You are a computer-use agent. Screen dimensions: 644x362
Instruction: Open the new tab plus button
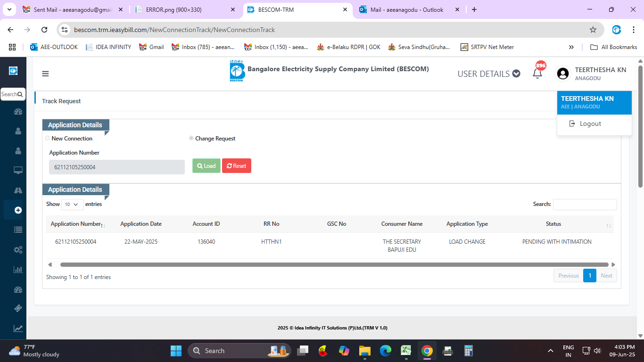click(474, 9)
